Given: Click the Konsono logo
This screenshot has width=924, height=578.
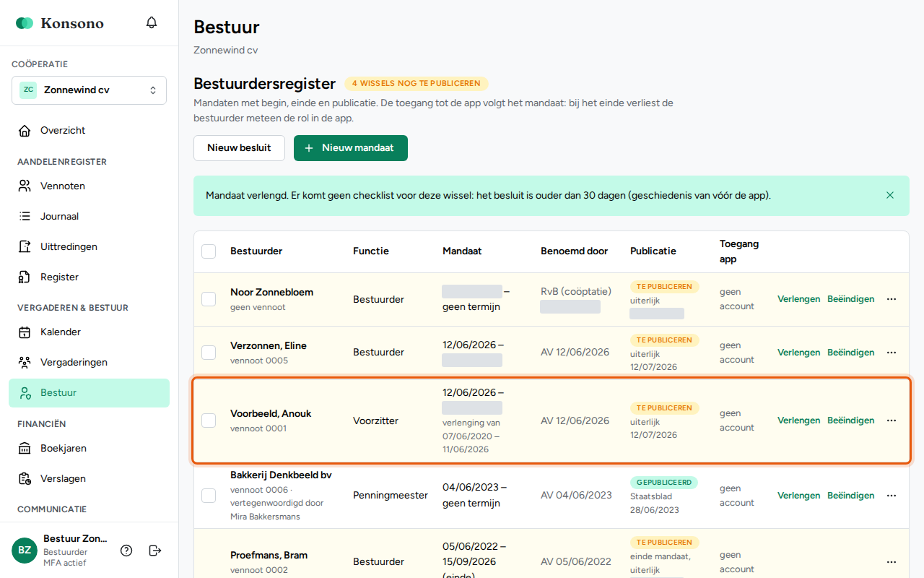Looking at the screenshot, I should tap(60, 23).
